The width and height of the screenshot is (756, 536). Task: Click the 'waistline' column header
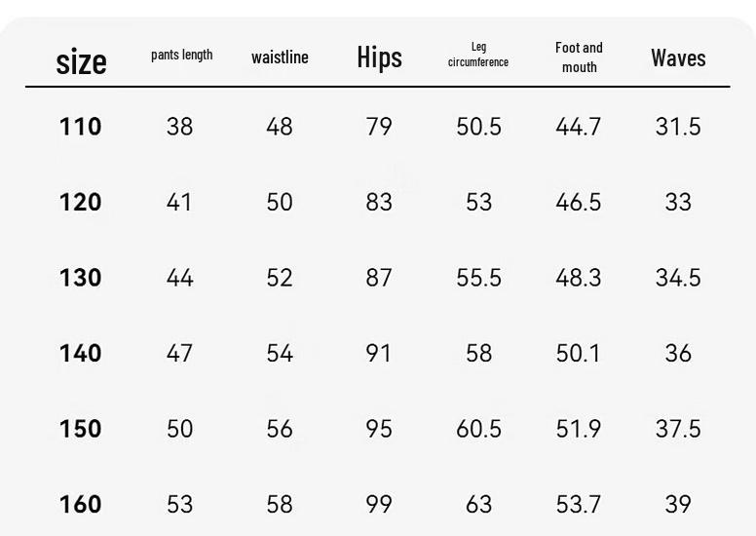pos(280,57)
